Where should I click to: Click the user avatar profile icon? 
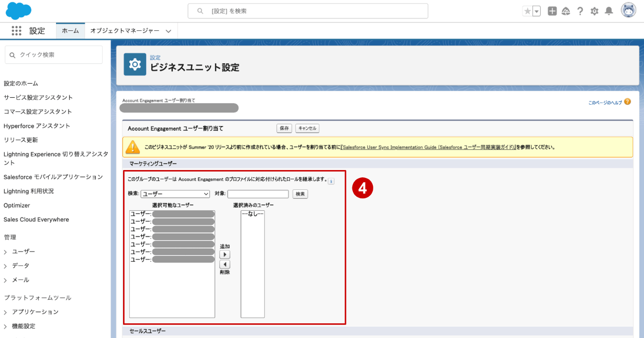click(628, 10)
